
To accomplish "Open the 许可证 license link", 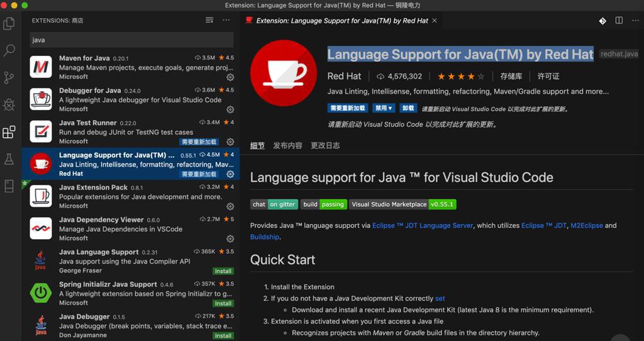I will [548, 77].
